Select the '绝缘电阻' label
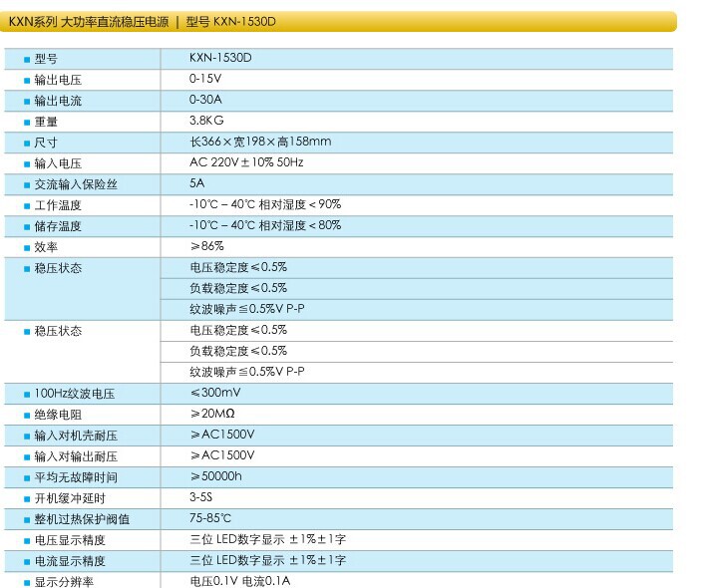 (58, 415)
